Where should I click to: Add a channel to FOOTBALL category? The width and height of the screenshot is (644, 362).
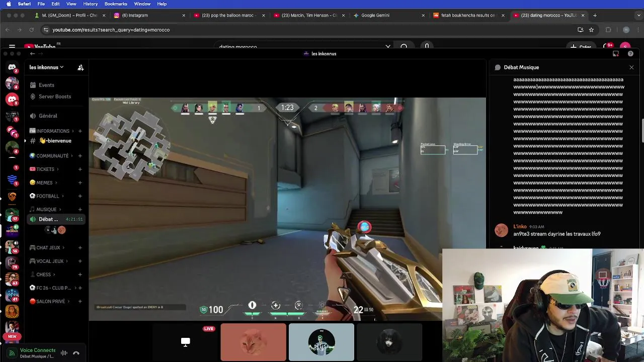[x=80, y=196]
